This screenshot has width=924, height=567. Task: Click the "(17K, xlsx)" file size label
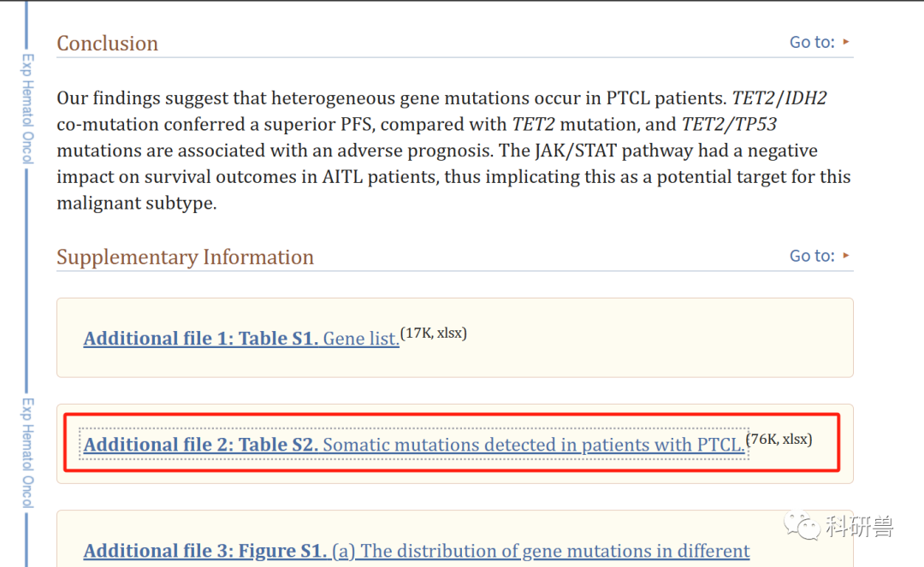click(x=434, y=334)
